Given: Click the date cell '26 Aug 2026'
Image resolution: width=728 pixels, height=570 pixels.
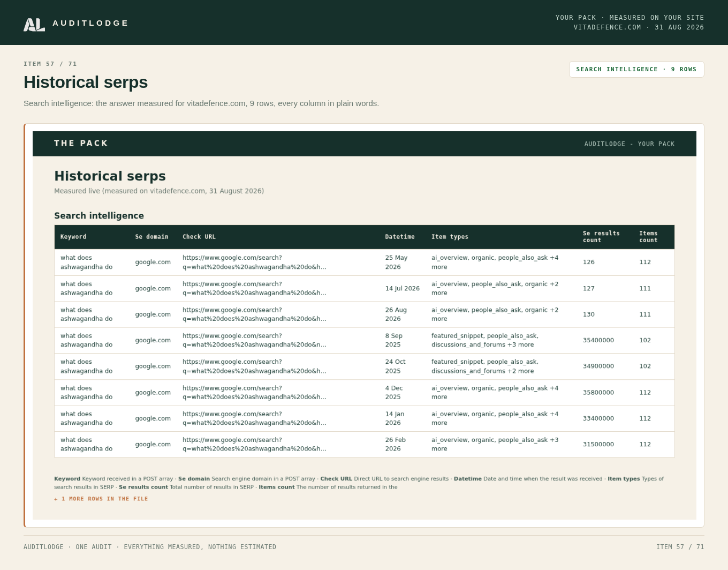Looking at the screenshot, I should tap(396, 314).
